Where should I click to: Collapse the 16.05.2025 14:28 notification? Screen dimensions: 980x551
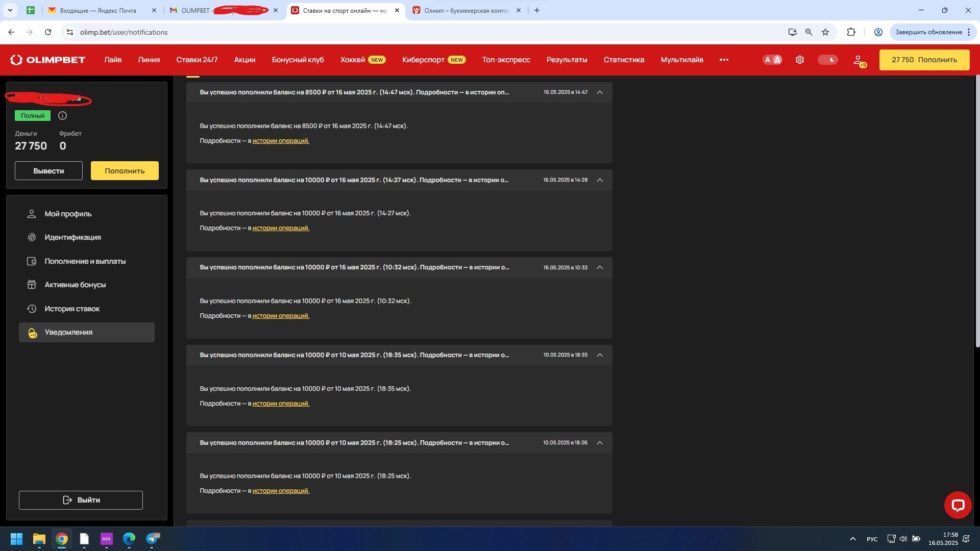click(x=600, y=180)
